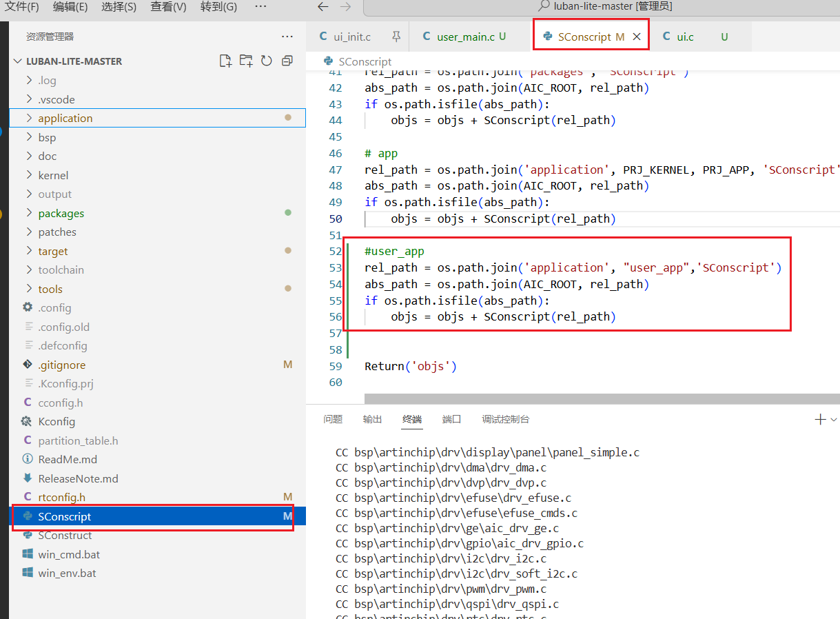Expand the packages folder
Image resolution: width=840 pixels, height=619 pixels.
pyautogui.click(x=157, y=213)
